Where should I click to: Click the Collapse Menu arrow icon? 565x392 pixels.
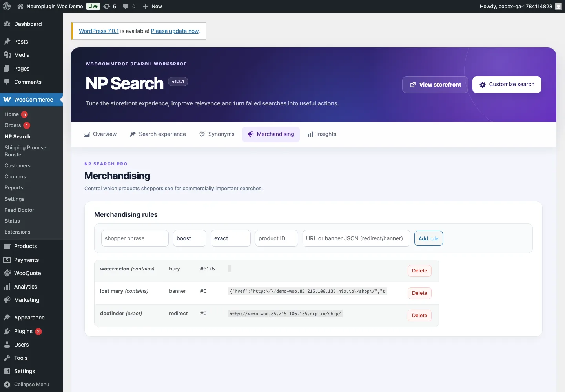tap(7, 385)
